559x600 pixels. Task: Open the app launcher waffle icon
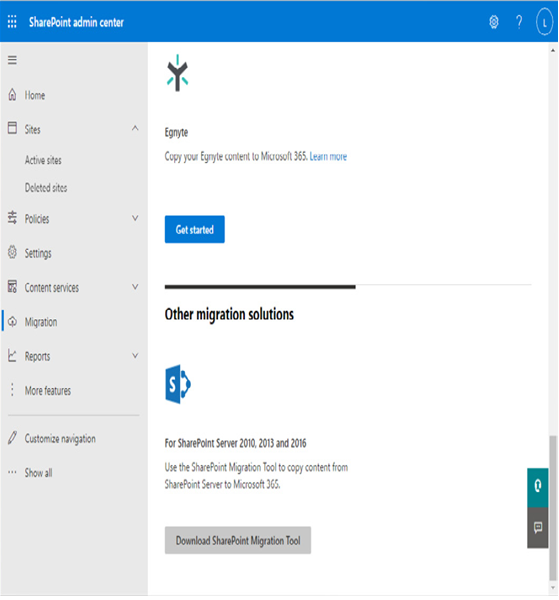(12, 22)
